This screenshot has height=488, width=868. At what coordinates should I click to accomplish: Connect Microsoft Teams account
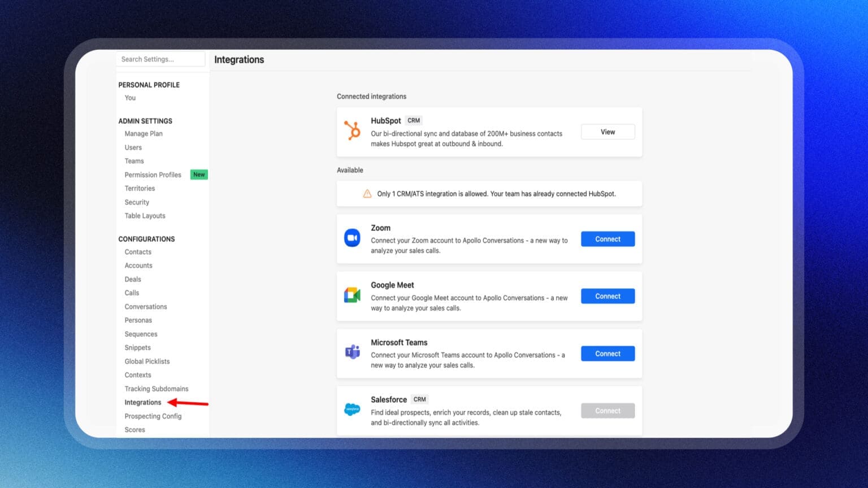tap(607, 354)
